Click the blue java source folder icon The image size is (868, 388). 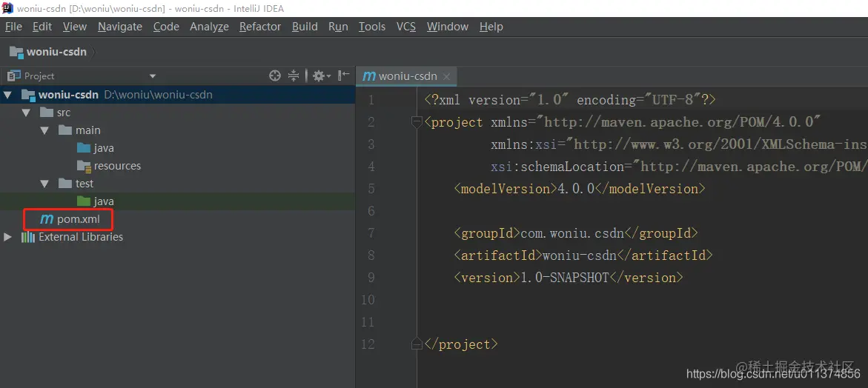pyautogui.click(x=84, y=148)
